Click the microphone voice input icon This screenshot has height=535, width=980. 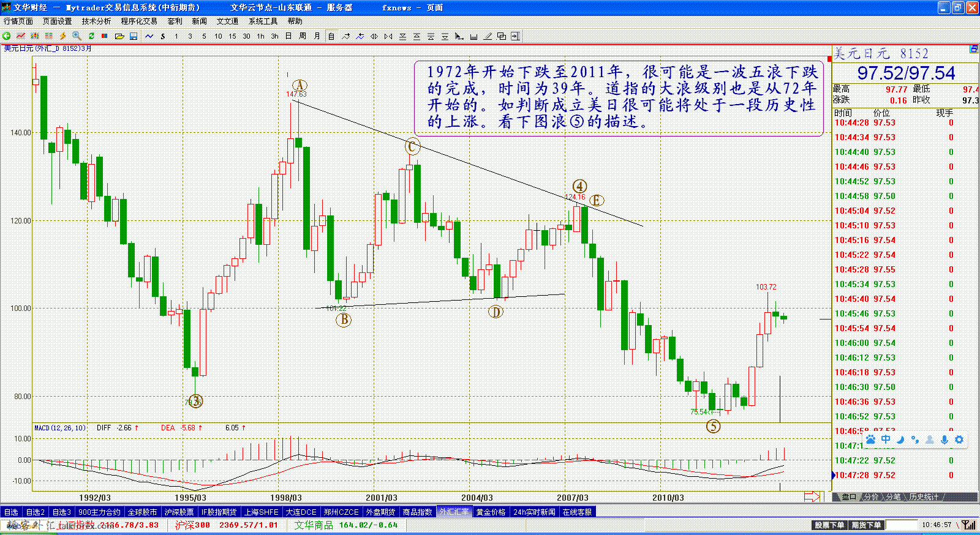click(x=944, y=440)
